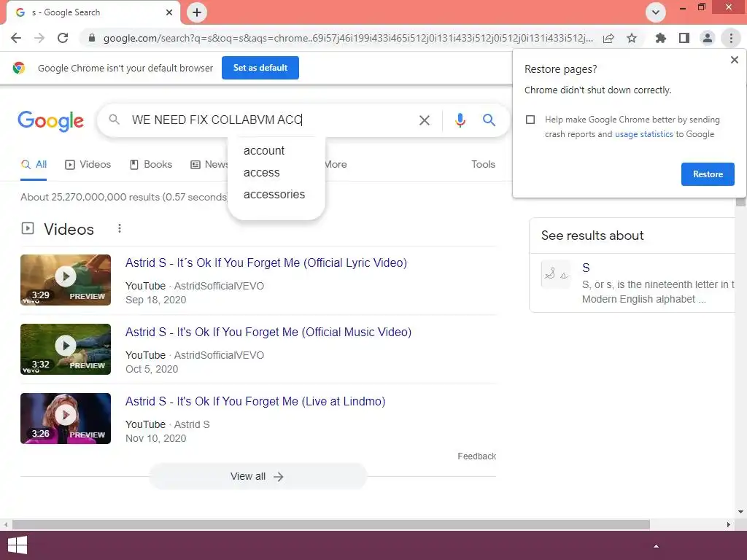Click the Feedback link
Viewport: 747px width, 560px height.
[476, 456]
